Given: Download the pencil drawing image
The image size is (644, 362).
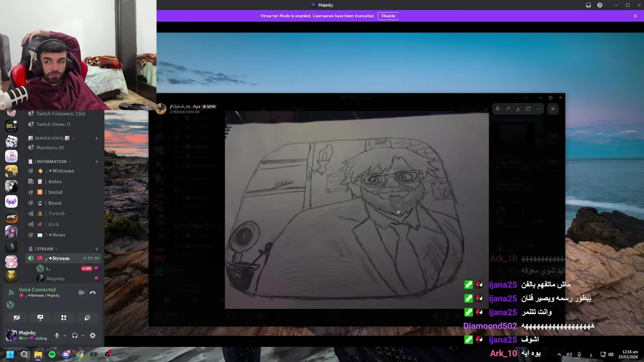Looking at the screenshot, I should (518, 109).
